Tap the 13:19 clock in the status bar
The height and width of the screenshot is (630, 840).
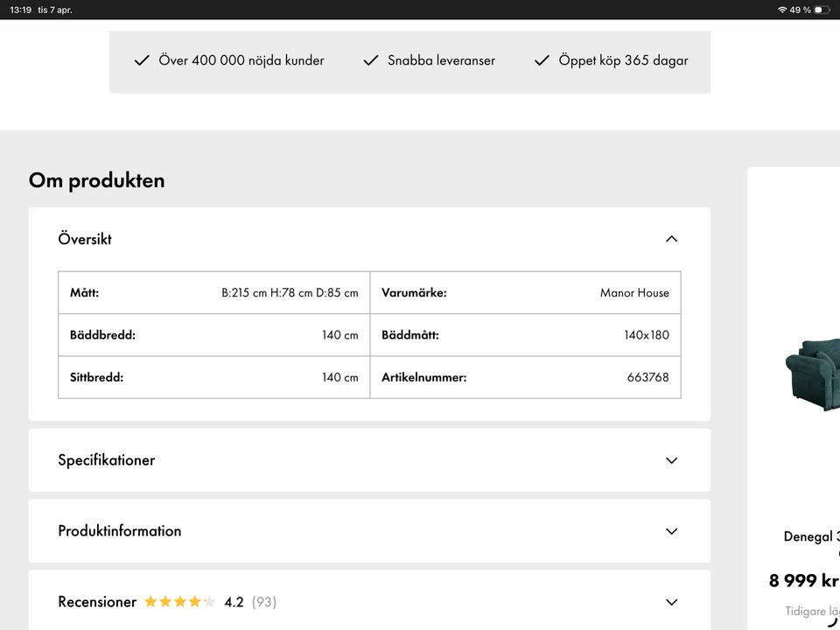pos(21,10)
